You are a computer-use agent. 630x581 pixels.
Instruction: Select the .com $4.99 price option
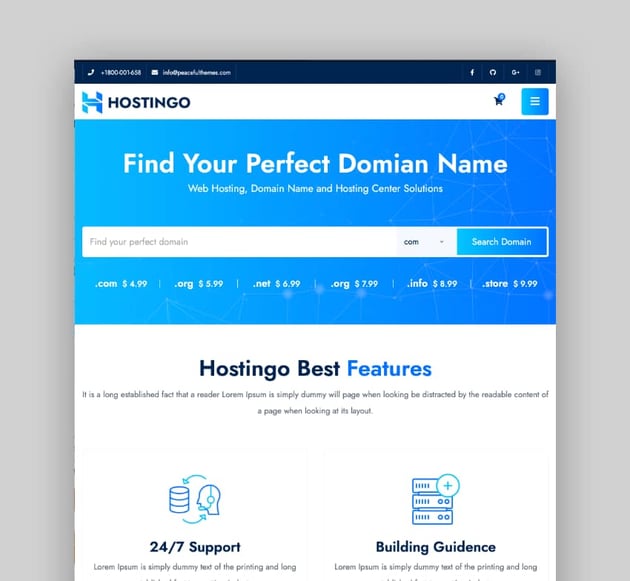(121, 284)
